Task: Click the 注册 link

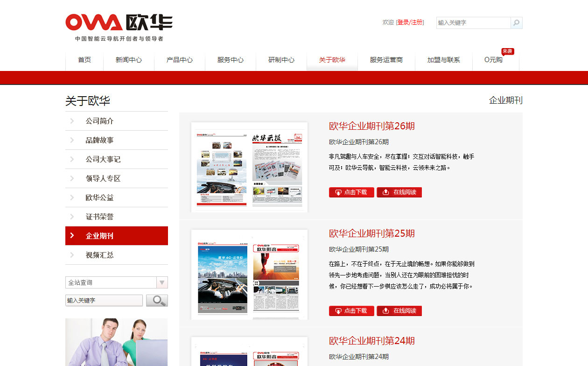Action: point(417,22)
